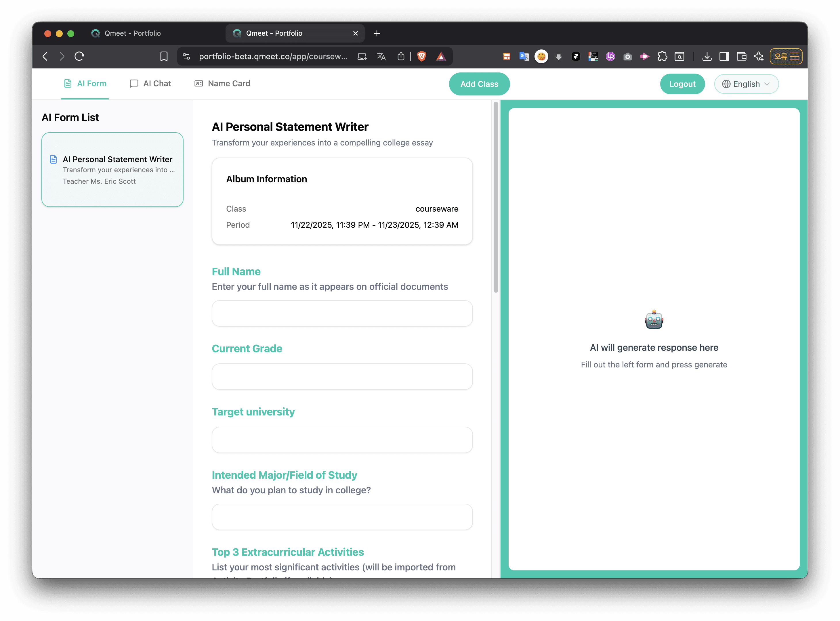Open Google Translate extension
This screenshot has width=840, height=621.
coord(524,56)
